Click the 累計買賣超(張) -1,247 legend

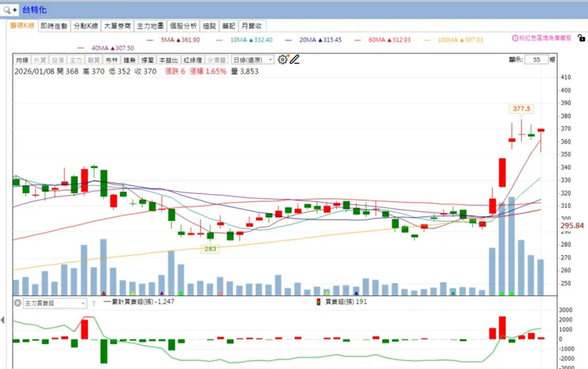tap(139, 302)
